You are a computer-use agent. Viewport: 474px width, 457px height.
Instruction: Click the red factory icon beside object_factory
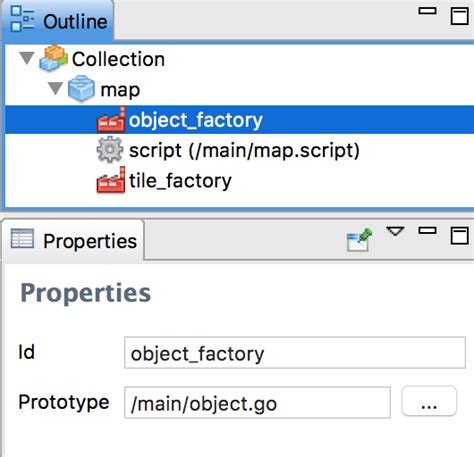[111, 119]
